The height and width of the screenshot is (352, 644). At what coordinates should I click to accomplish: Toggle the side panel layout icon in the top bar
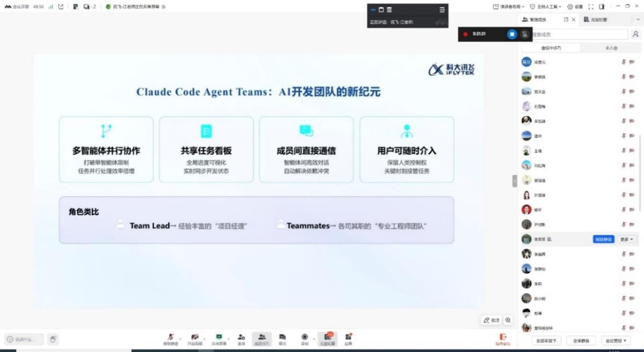(602, 7)
